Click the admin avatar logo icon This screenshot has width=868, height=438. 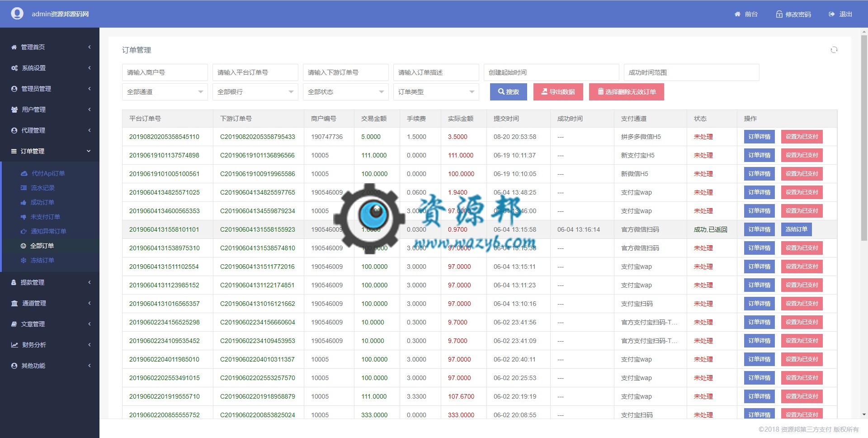17,14
